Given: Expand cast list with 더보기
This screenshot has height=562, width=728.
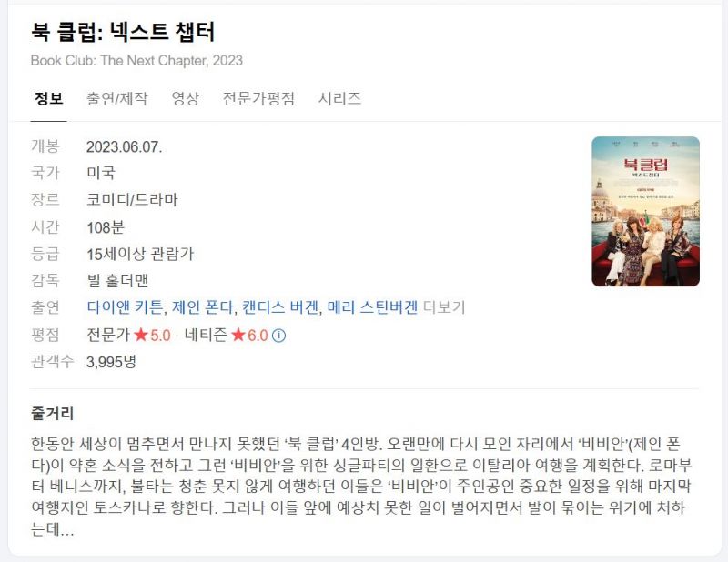Looking at the screenshot, I should pyautogui.click(x=444, y=307).
